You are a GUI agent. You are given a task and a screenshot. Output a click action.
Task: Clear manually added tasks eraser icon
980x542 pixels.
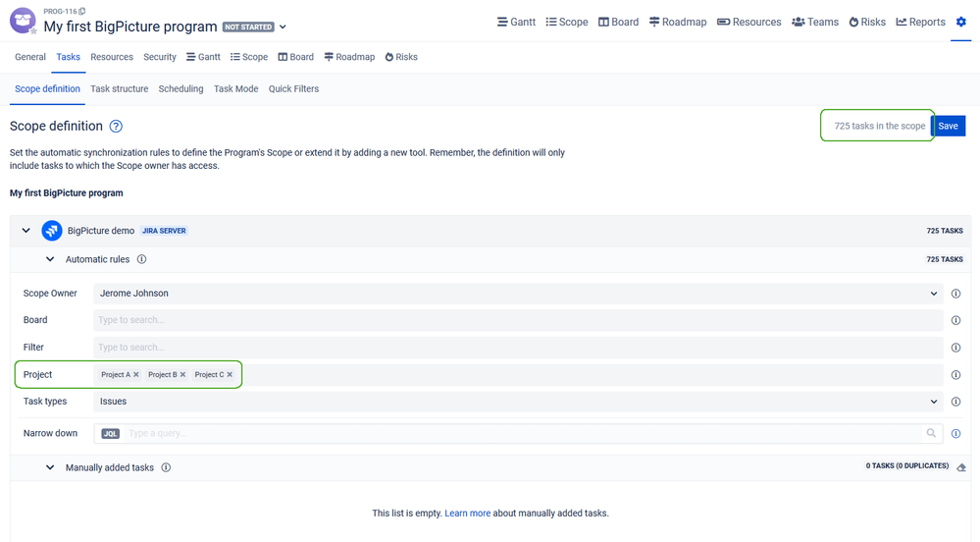click(x=961, y=467)
